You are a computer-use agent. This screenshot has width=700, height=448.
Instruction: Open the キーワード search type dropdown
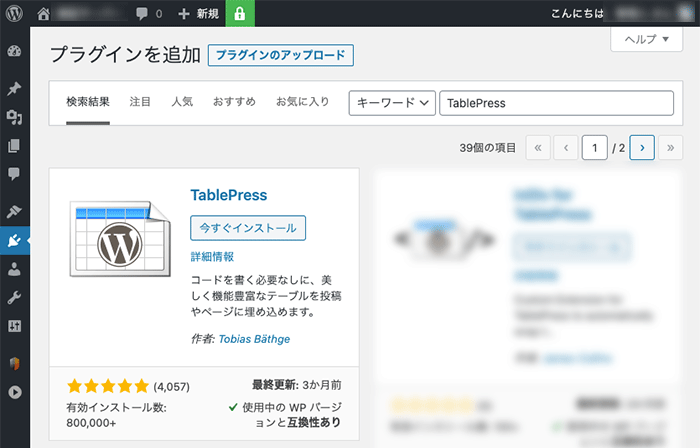coord(392,103)
